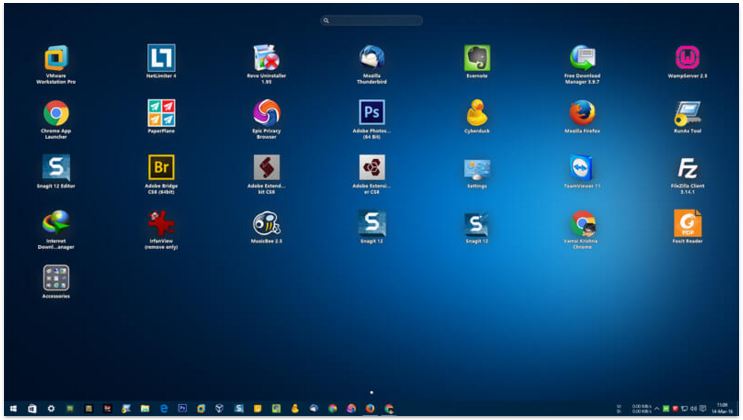
Task: Start Free Download Manager
Action: (x=582, y=58)
